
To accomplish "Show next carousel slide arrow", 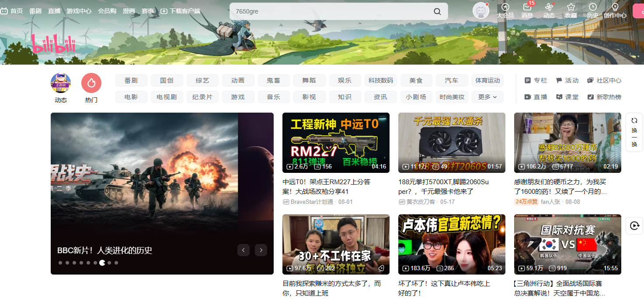I will coord(261,250).
